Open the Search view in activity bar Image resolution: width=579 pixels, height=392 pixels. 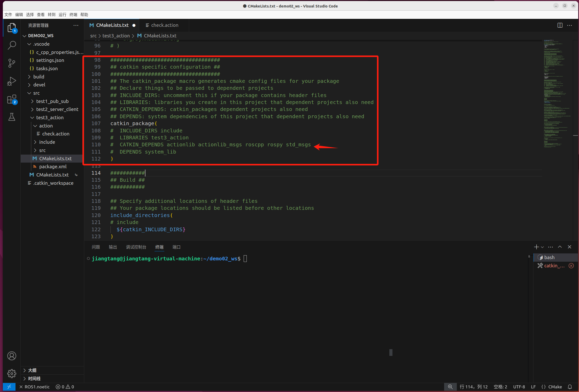coord(12,45)
